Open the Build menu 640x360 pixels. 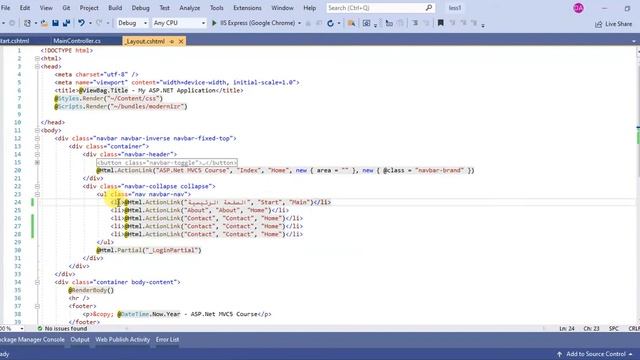115,8
